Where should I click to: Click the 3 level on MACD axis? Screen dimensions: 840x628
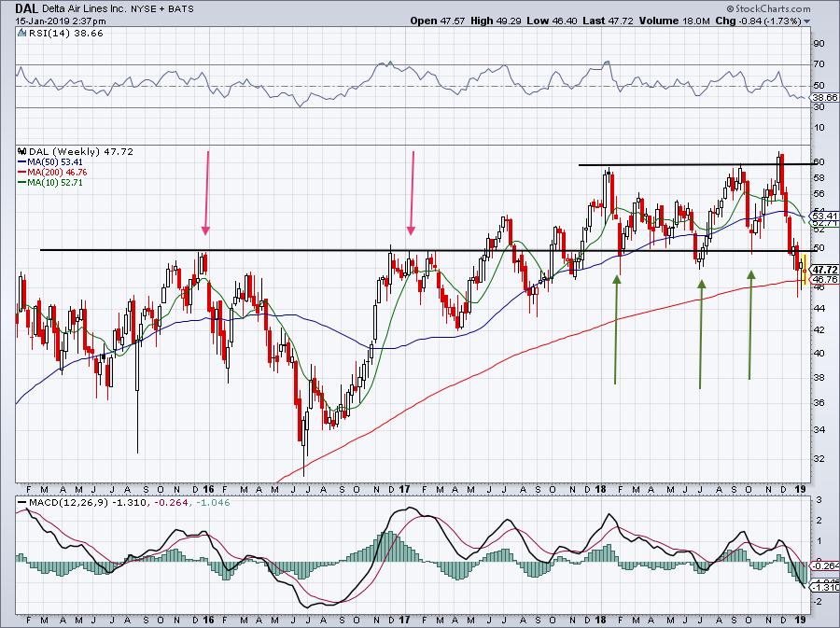819,500
